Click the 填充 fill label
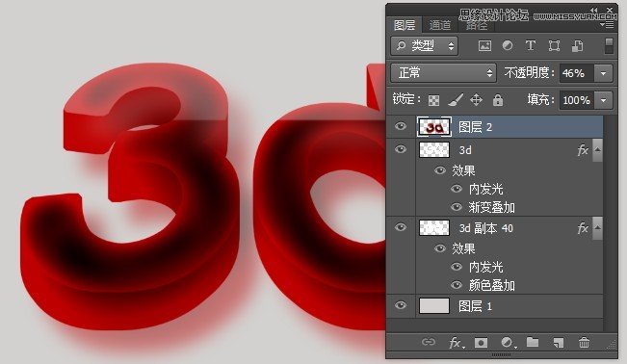Image resolution: width=627 pixels, height=364 pixels. 540,99
